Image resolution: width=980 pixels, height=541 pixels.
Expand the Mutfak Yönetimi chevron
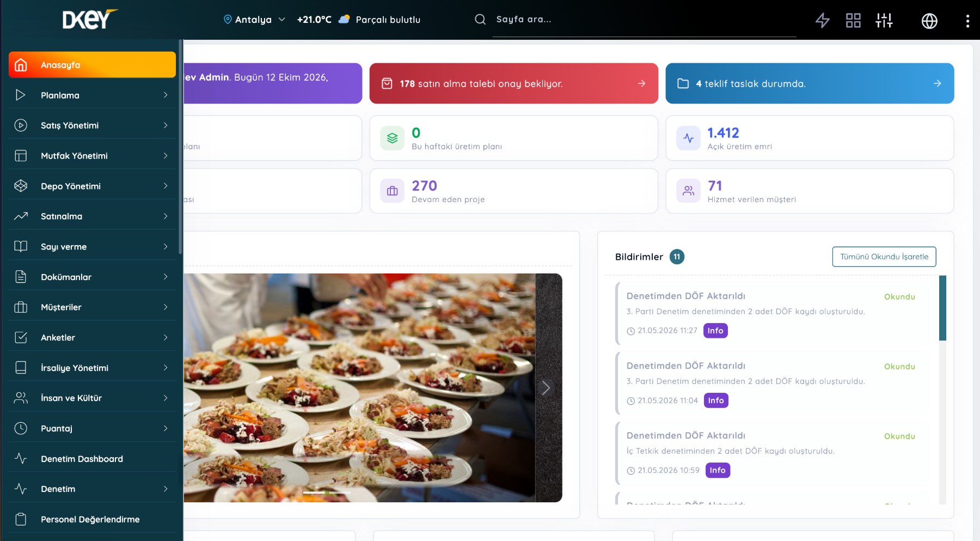point(166,156)
